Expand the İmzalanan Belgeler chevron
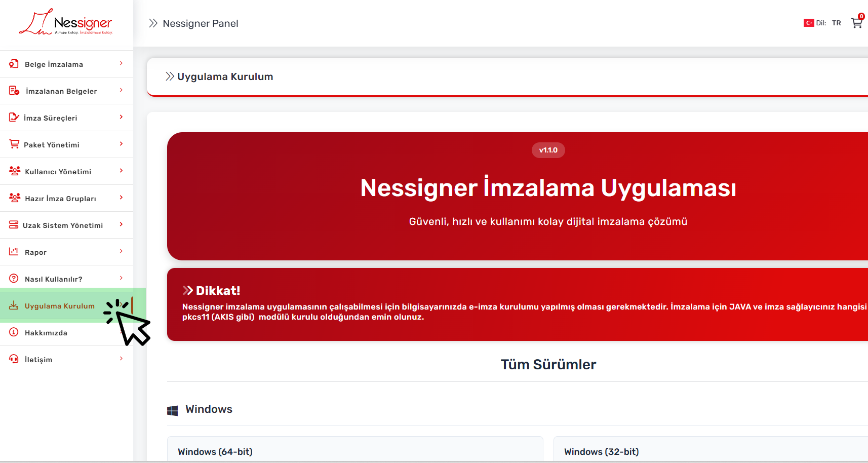Screen dimensions: 868x463 (121, 90)
